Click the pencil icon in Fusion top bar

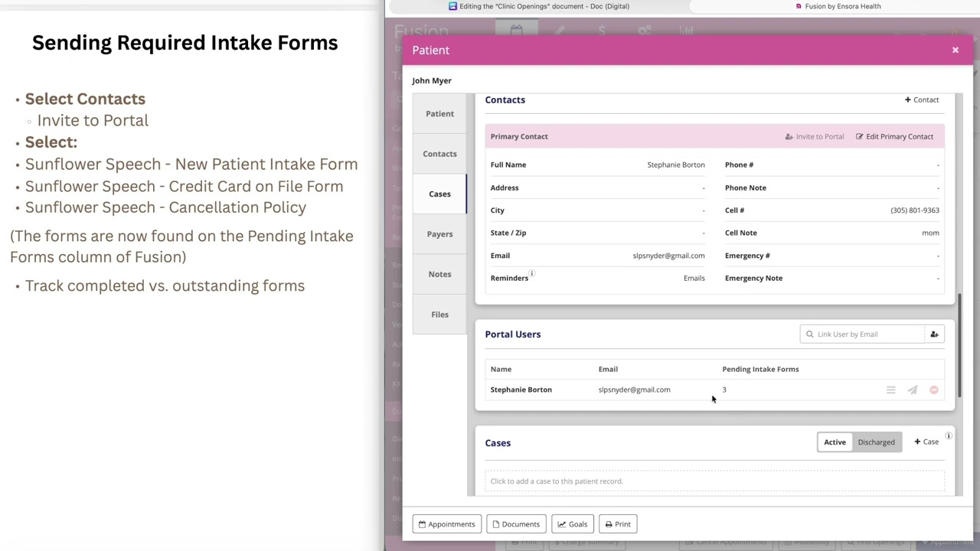click(x=560, y=31)
